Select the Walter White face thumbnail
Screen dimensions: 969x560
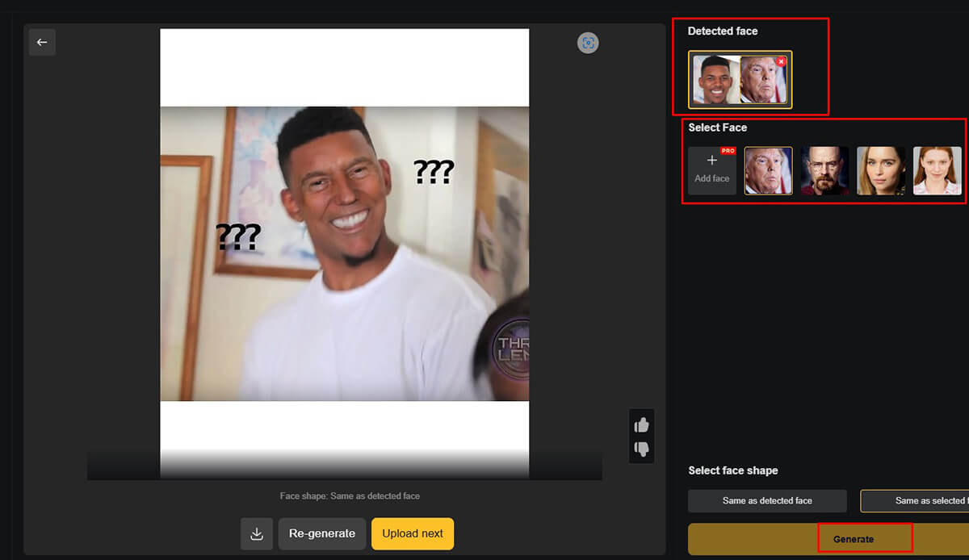coord(824,170)
